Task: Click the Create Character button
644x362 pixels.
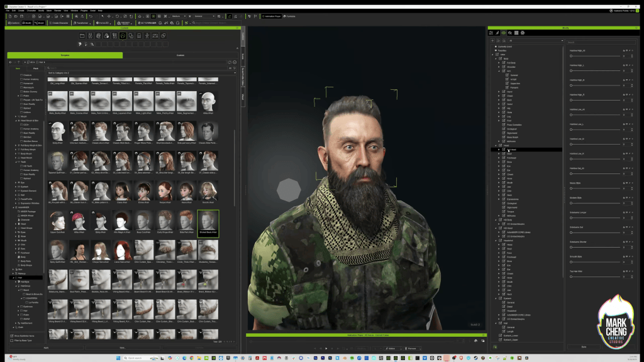Action: [58, 23]
